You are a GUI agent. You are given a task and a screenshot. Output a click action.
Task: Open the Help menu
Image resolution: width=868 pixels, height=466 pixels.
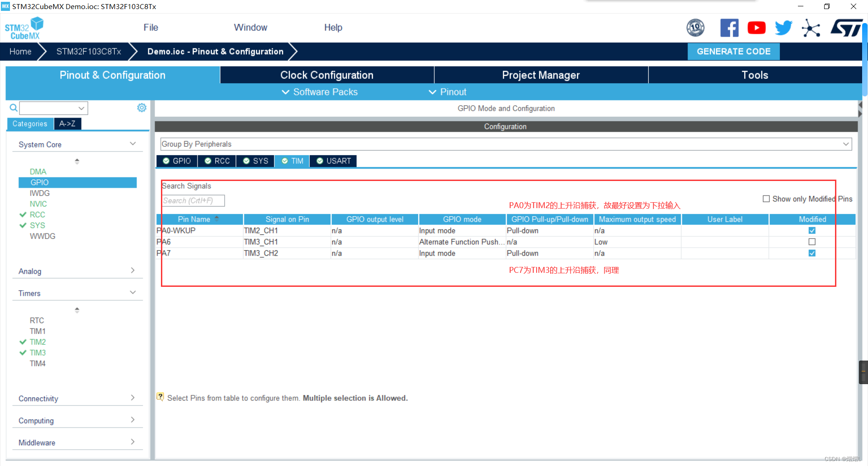pyautogui.click(x=333, y=28)
